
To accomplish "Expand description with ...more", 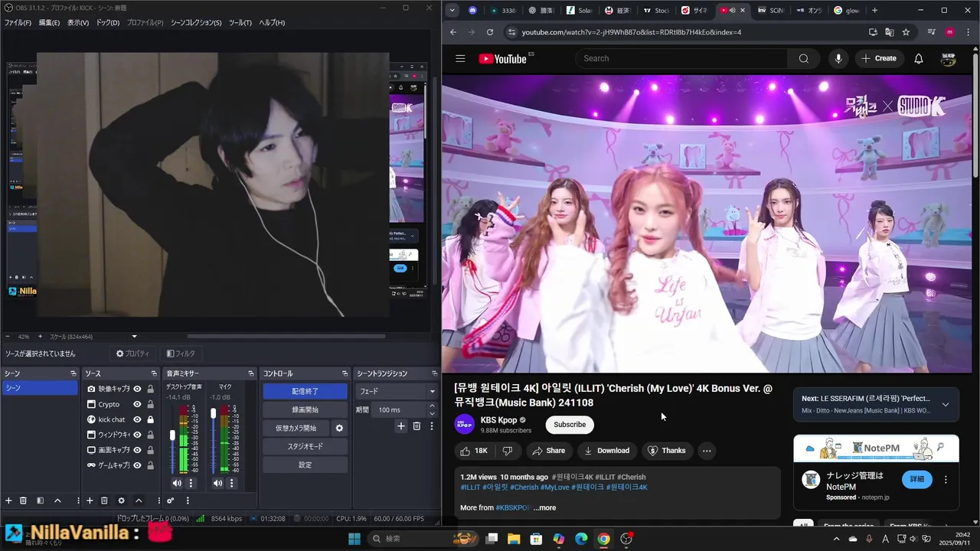I will 544,507.
